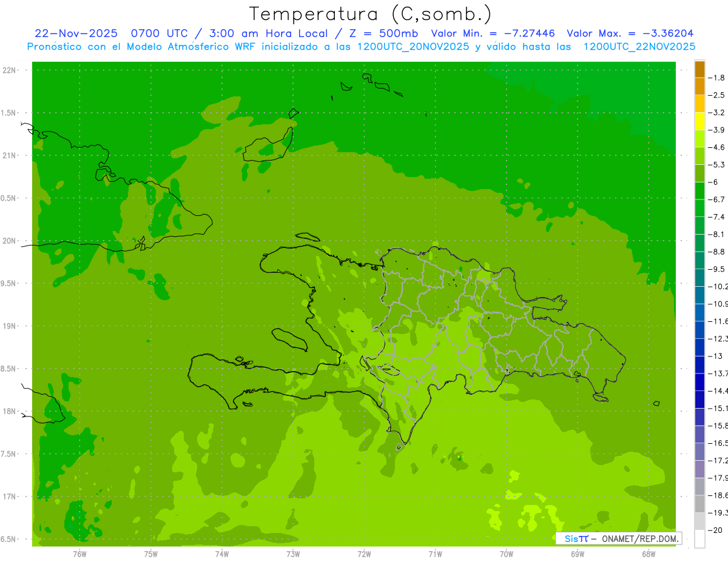Screen dimensions: 728x562
Task: Click the '-5.3' colorbar value
Action: (717, 164)
